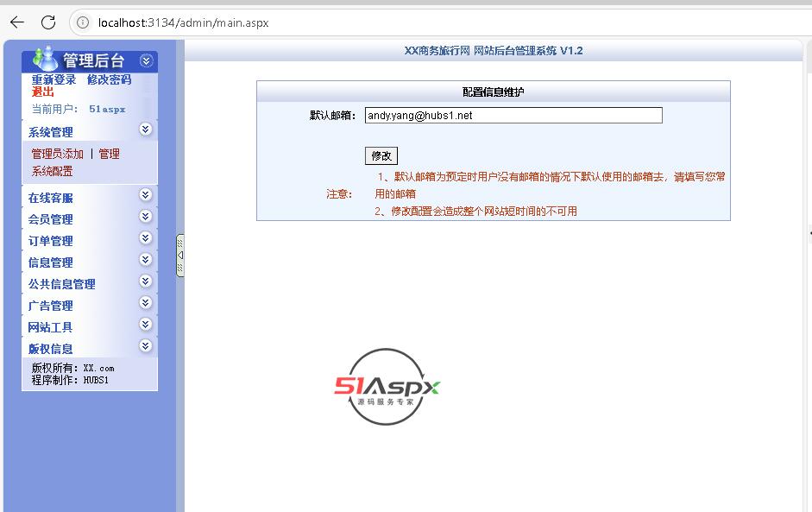
Task: Click the address bar URL localhost:3134/admin/main.aspx
Action: click(x=183, y=22)
